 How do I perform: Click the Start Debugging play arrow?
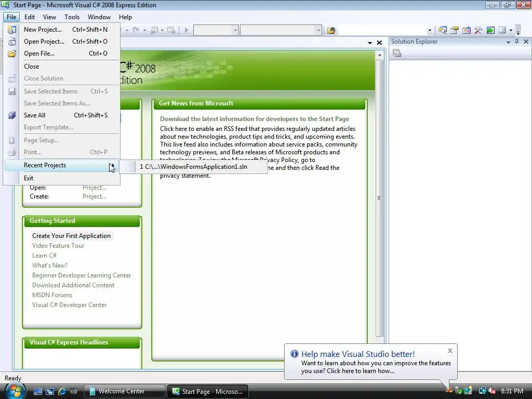tap(187, 30)
